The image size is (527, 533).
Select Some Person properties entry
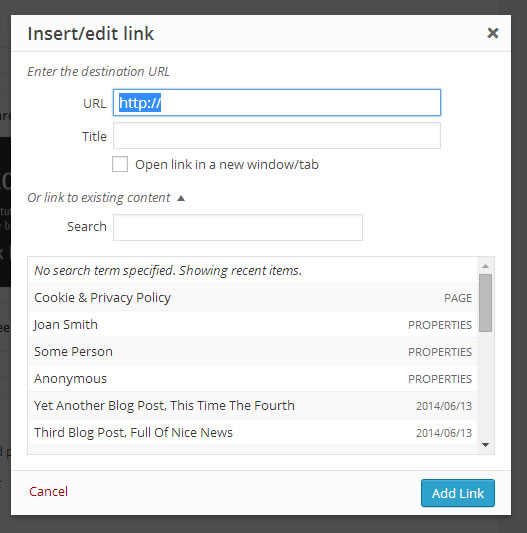point(253,351)
